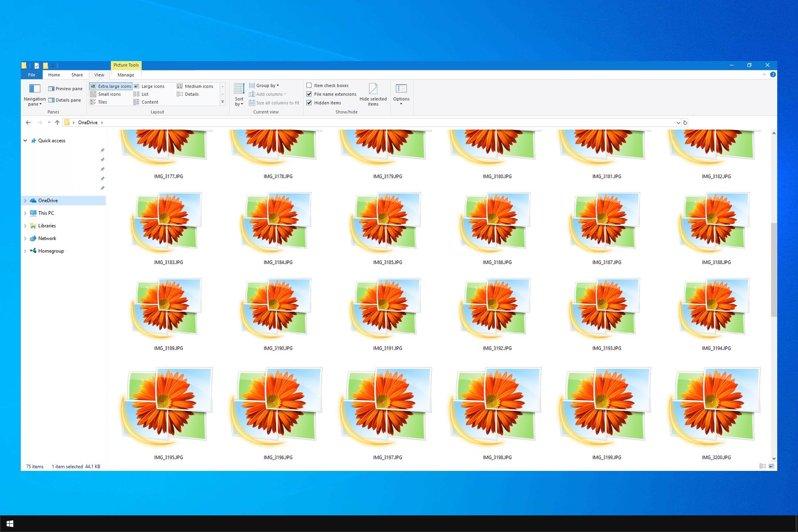Go up one folder level
This screenshot has height=532, width=798.
click(x=57, y=123)
